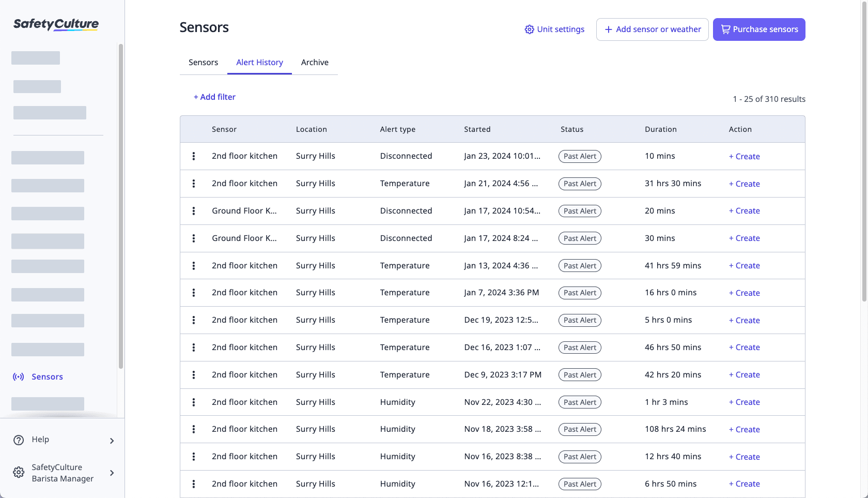Select the Sensors signal icon in the sidebar
This screenshot has width=868, height=498.
click(19, 376)
